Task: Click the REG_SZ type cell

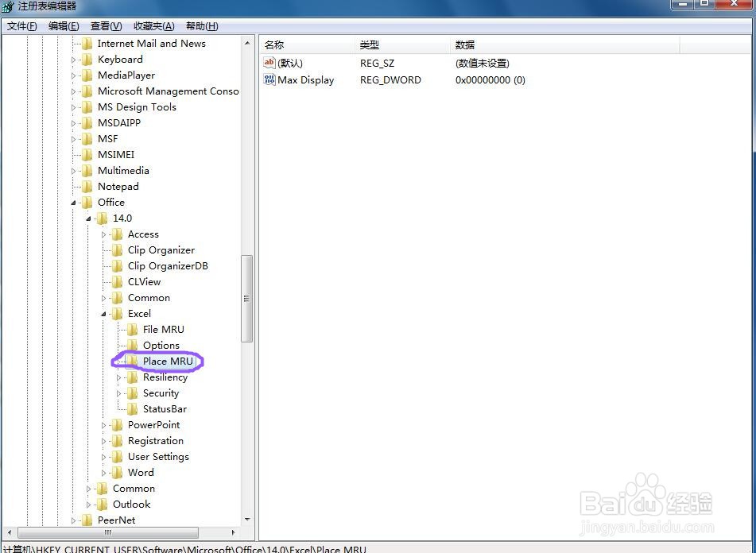Action: click(377, 63)
